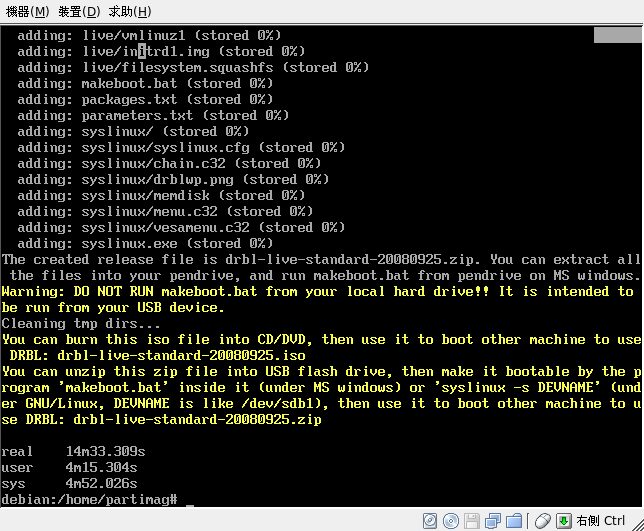Click the CD/DVD drive status icon
644x531 pixels.
451,521
